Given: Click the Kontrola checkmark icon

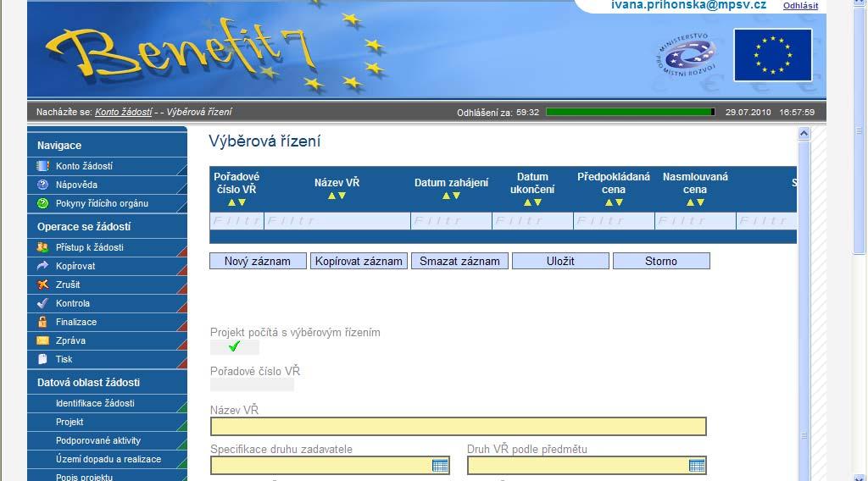Looking at the screenshot, I should coord(42,303).
